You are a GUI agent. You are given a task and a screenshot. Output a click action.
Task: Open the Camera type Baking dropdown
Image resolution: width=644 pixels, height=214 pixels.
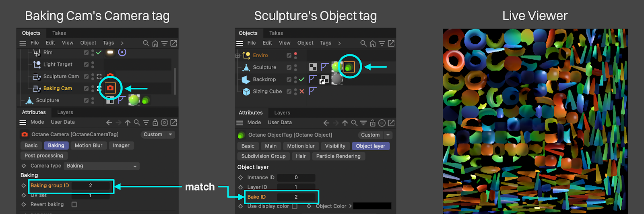click(102, 166)
